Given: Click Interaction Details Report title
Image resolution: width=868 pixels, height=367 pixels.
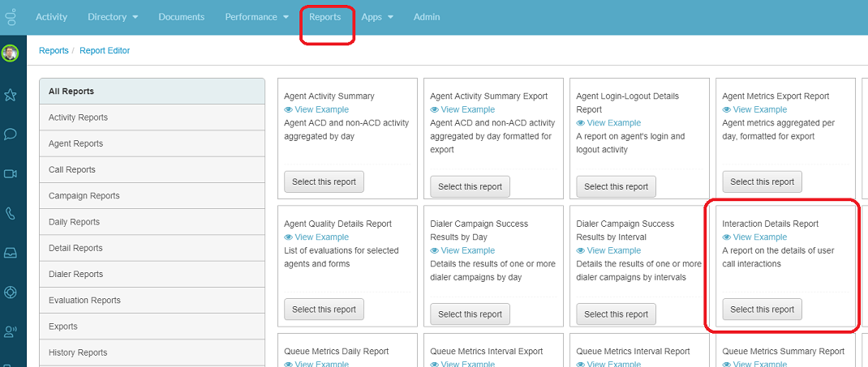Looking at the screenshot, I should click(770, 224).
